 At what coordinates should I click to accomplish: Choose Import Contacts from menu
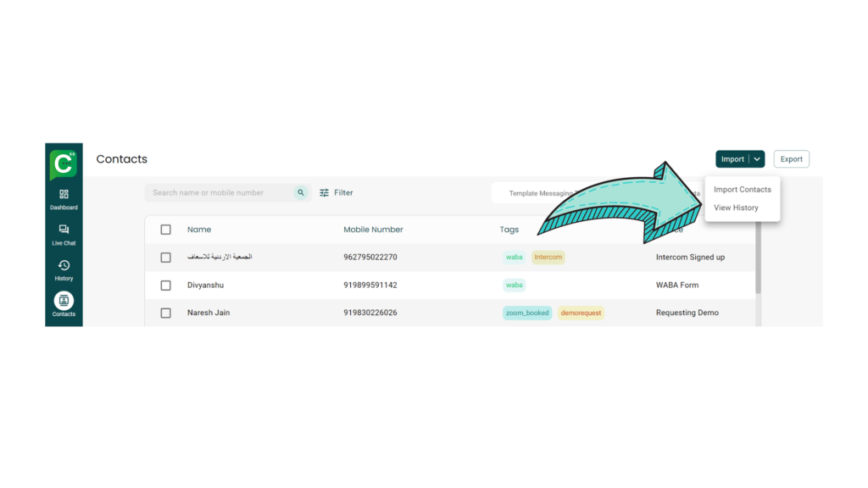pyautogui.click(x=742, y=190)
